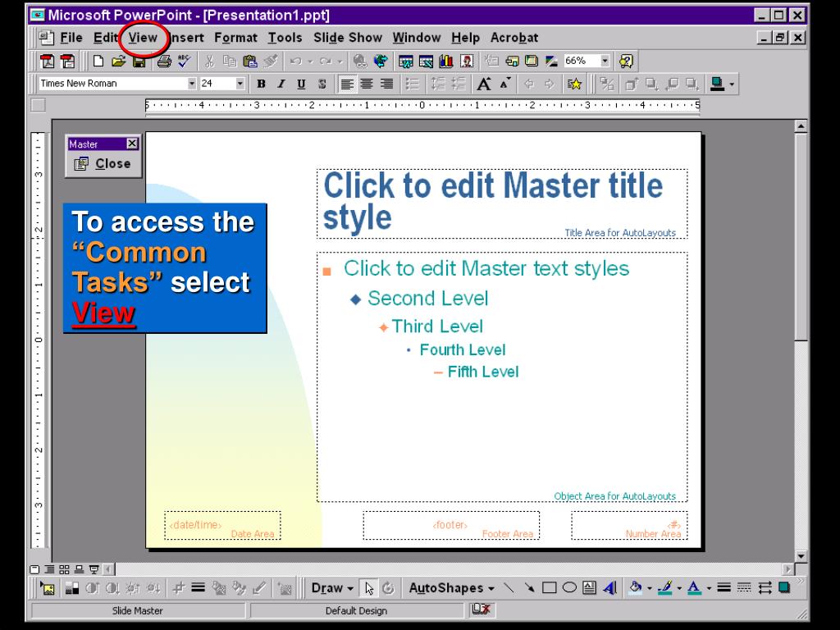Image resolution: width=840 pixels, height=630 pixels.
Task: Toggle the Select Objects pointer tool
Action: point(368,587)
